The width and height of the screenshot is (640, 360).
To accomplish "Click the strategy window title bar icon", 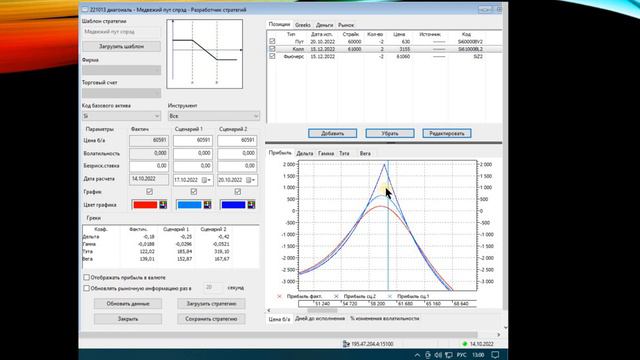I will [85, 9].
